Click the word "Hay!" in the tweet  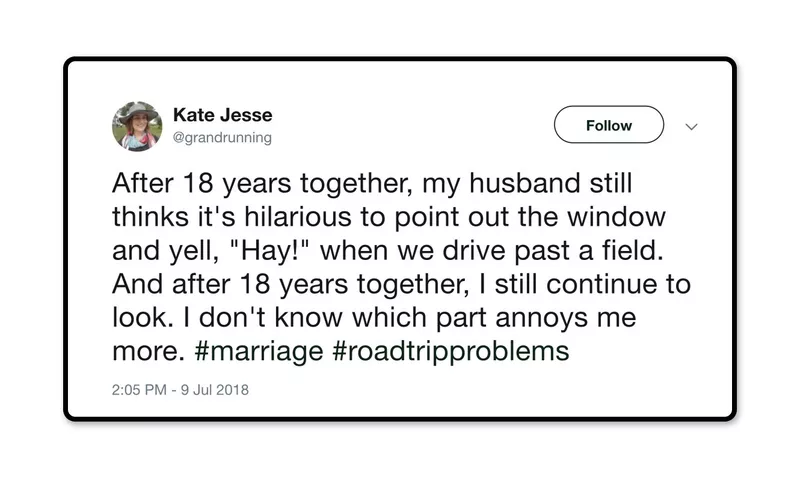[269, 251]
